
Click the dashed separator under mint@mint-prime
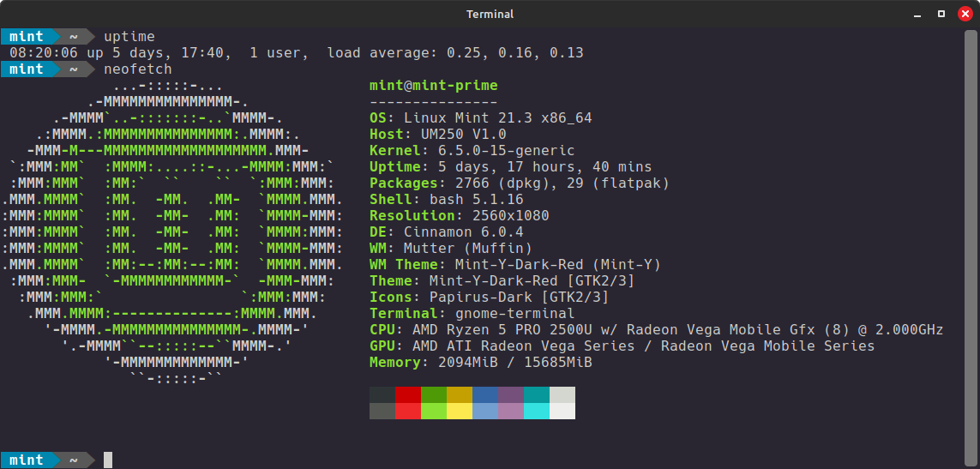pyautogui.click(x=434, y=102)
